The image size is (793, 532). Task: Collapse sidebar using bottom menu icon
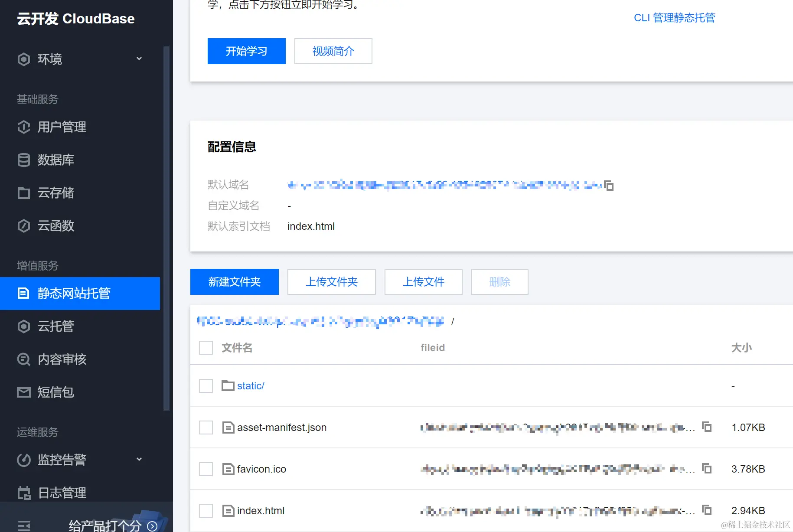pyautogui.click(x=24, y=525)
